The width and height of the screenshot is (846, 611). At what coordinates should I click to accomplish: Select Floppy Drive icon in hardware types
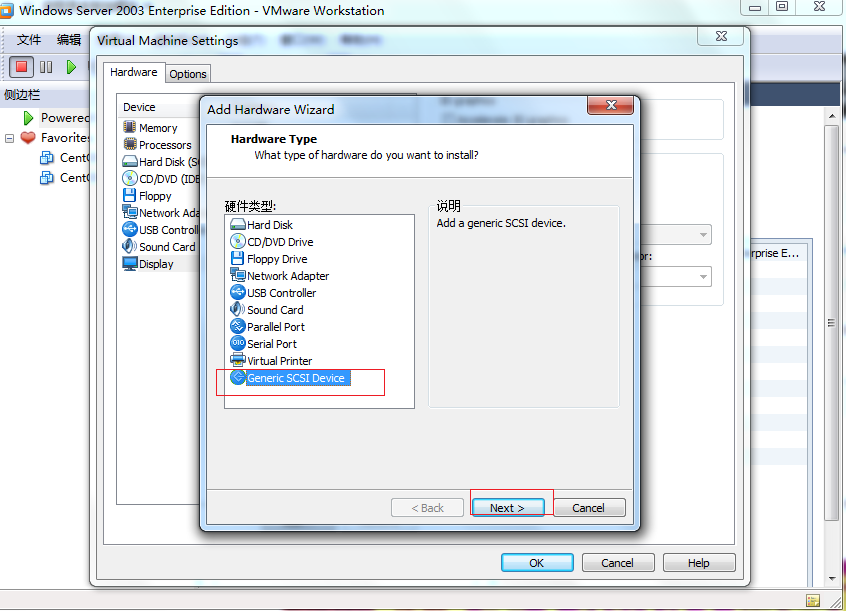[x=237, y=259]
